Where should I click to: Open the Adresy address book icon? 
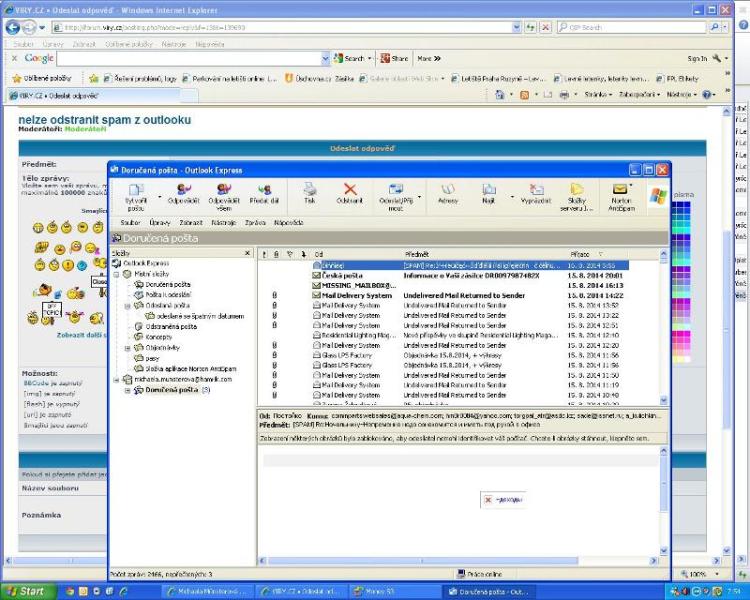(x=447, y=193)
